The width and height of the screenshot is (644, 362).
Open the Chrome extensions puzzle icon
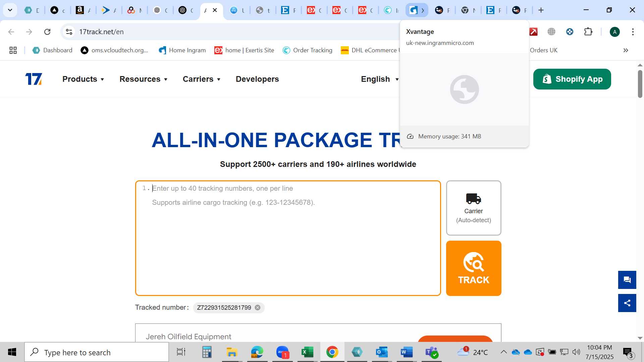(588, 32)
